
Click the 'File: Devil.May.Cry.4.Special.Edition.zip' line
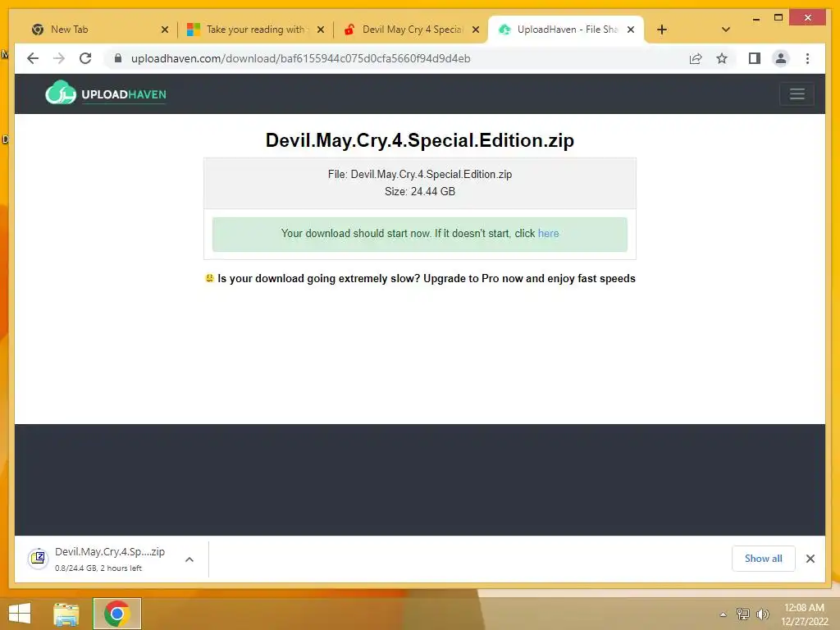click(420, 174)
